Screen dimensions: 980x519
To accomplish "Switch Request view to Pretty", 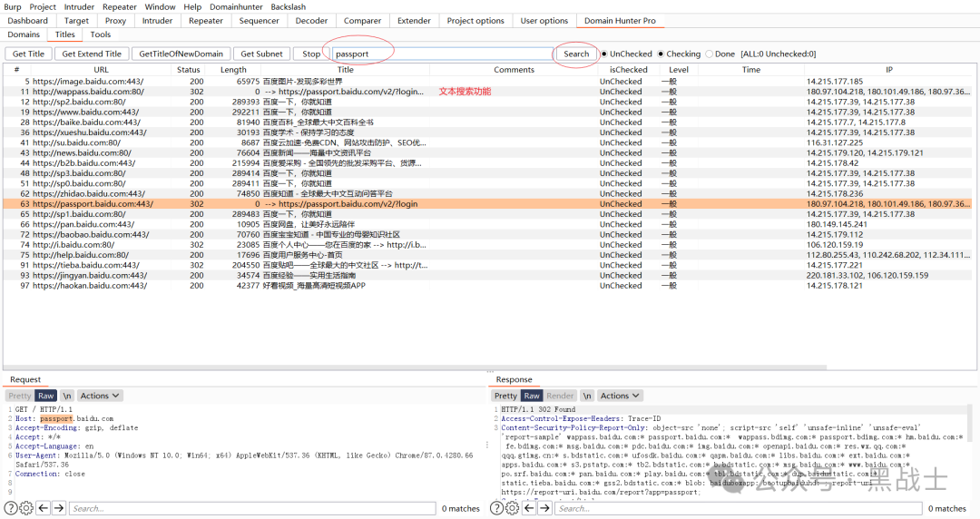I will tap(19, 396).
